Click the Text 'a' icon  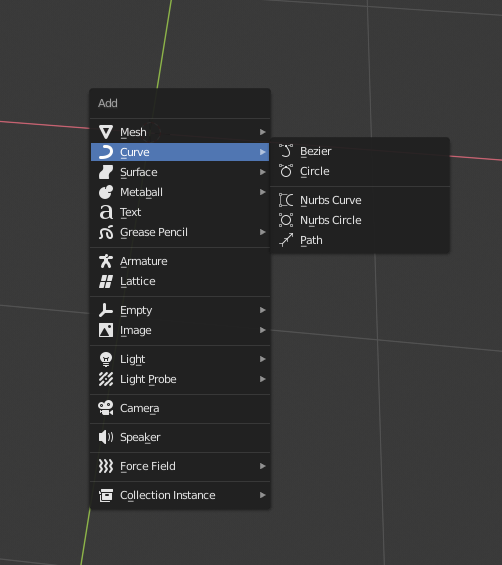click(106, 212)
